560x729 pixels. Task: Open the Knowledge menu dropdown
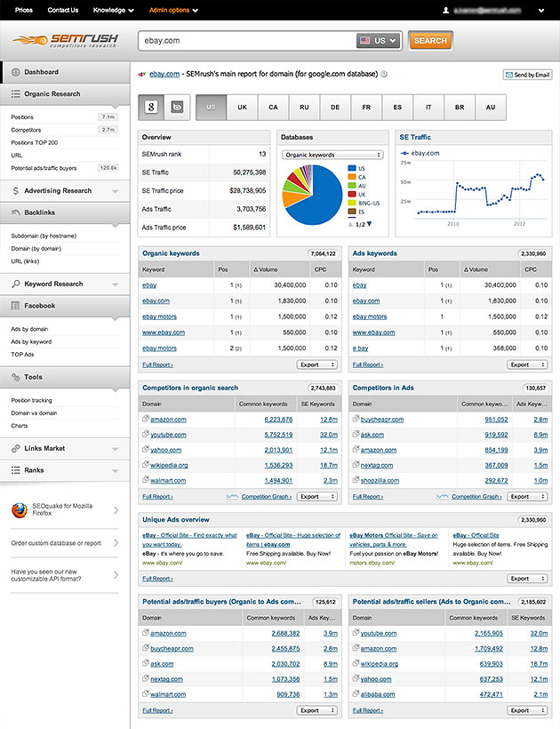coord(114,11)
